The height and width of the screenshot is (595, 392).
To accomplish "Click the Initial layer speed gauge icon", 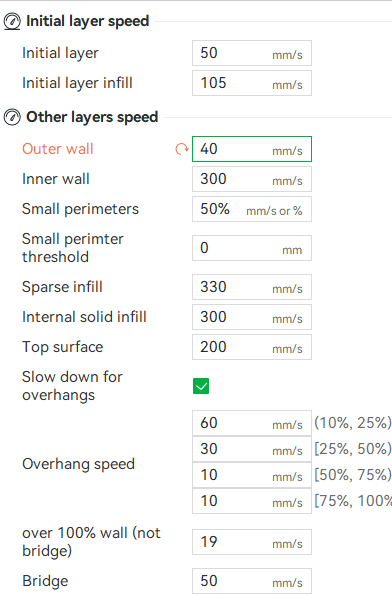I will [x=12, y=21].
